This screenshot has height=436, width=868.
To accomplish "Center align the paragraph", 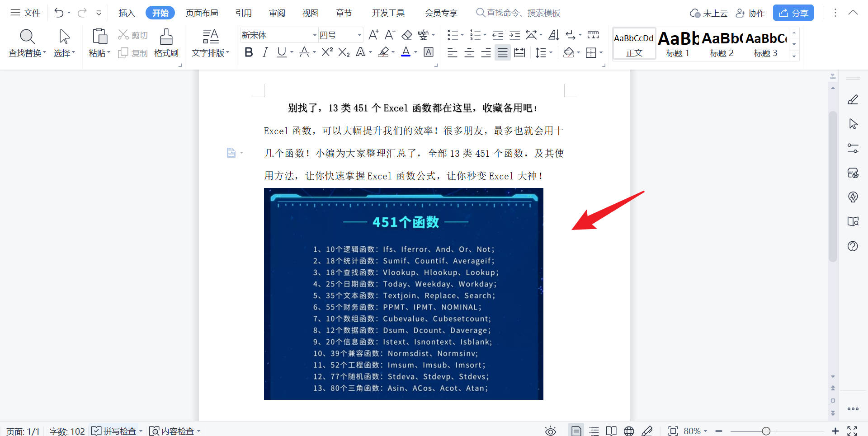I will [x=469, y=53].
